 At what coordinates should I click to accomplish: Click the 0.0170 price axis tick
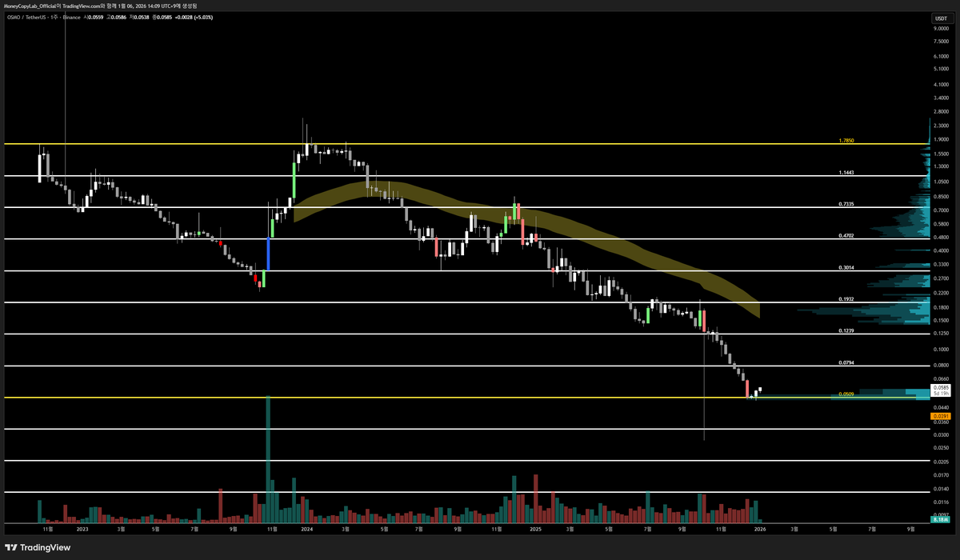tap(940, 475)
